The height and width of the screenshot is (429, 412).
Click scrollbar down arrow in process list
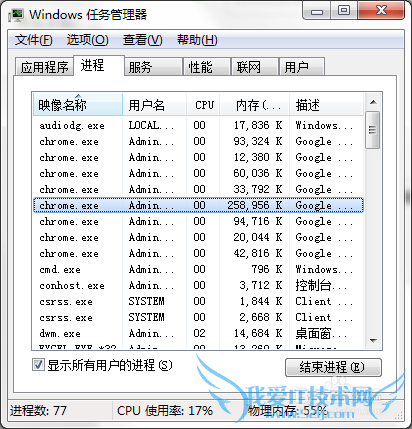tap(373, 341)
